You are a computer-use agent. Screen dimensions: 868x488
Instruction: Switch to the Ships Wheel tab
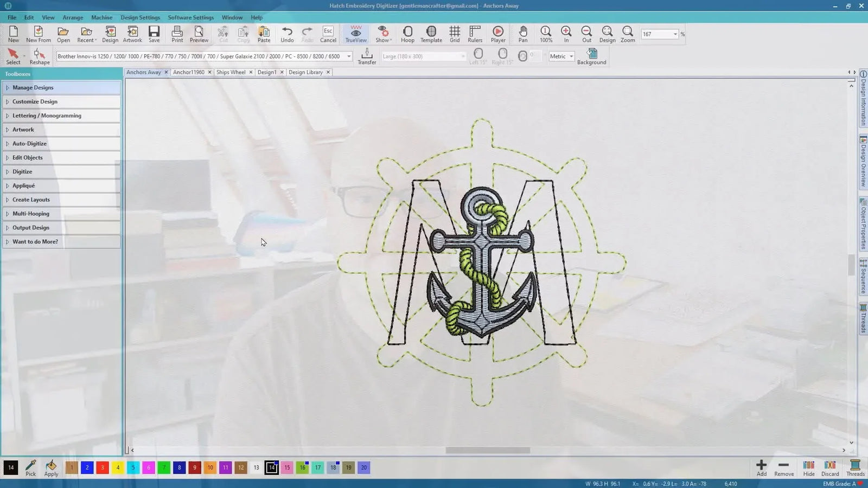coord(232,72)
